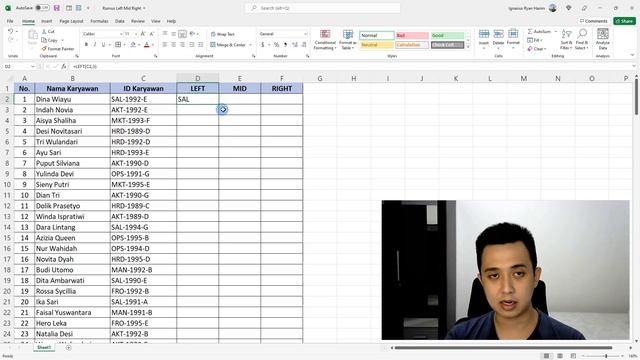Click the Percent Style icon
The height and width of the screenshot is (360, 640).
pyautogui.click(x=276, y=44)
